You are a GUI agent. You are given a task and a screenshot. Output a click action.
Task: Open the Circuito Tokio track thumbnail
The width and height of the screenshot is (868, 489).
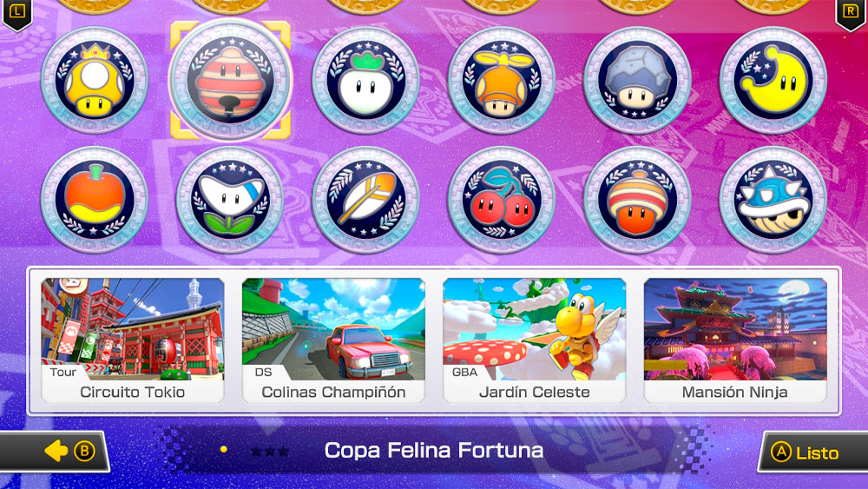point(133,340)
